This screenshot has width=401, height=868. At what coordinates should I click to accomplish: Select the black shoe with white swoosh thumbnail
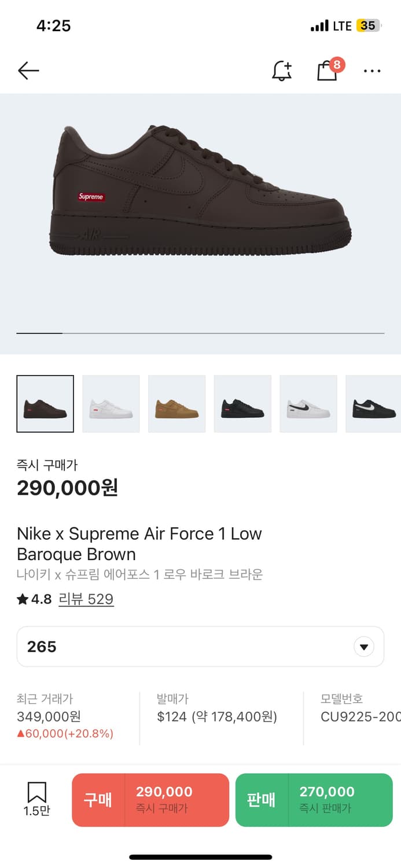(x=374, y=404)
